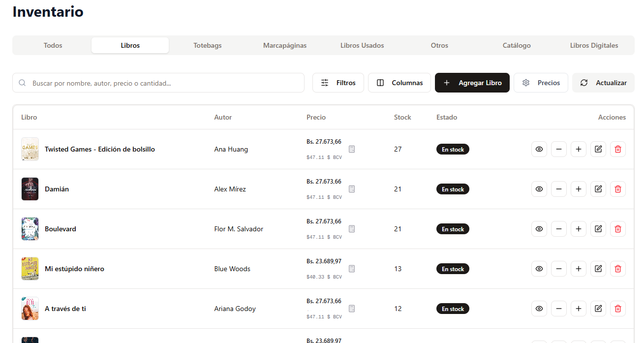
Task: Delete the Boulevard row
Action: click(618, 229)
